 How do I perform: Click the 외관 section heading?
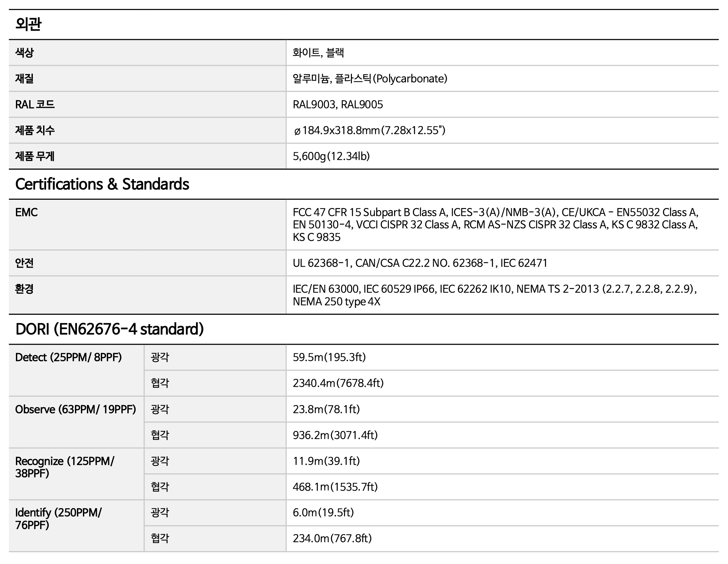point(28,24)
